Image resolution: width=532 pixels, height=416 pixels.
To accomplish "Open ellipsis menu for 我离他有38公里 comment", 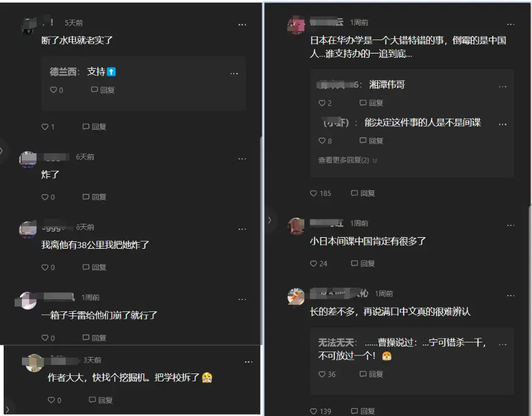I will pyautogui.click(x=242, y=229).
